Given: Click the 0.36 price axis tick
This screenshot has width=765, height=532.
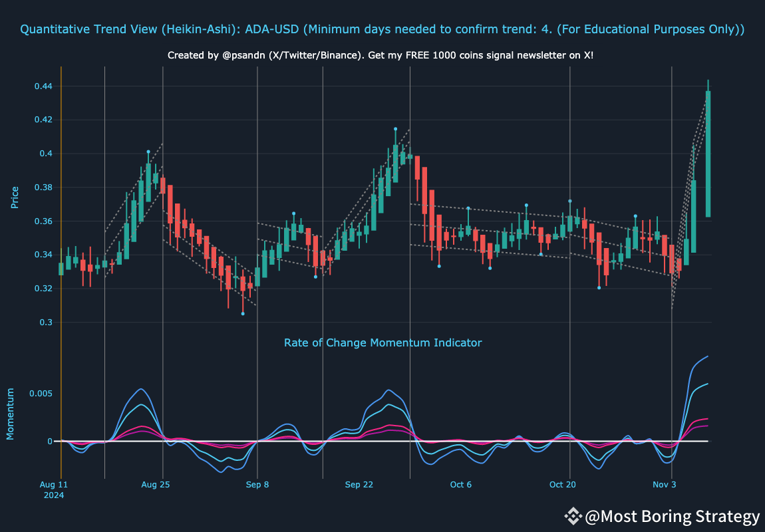Looking at the screenshot, I should point(43,221).
